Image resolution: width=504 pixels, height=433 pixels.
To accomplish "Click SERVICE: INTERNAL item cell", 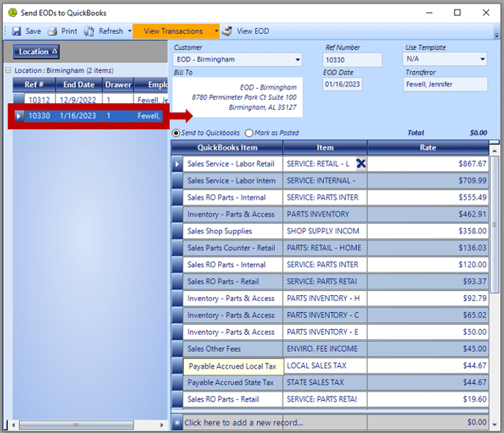I will pyautogui.click(x=325, y=181).
